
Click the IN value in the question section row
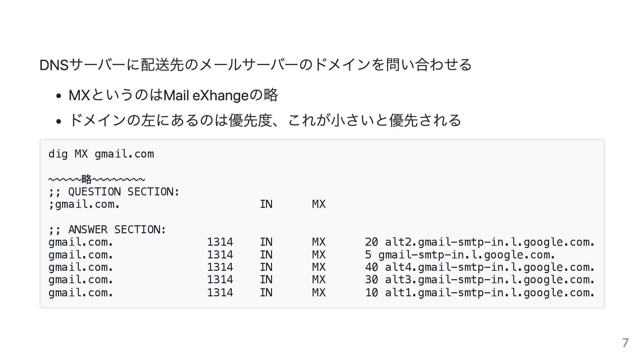pos(266,204)
